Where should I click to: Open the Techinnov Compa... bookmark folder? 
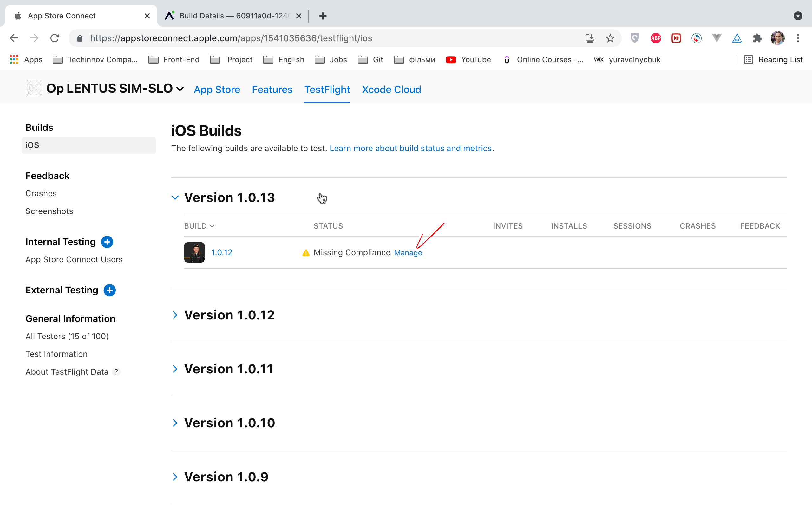[x=95, y=59]
